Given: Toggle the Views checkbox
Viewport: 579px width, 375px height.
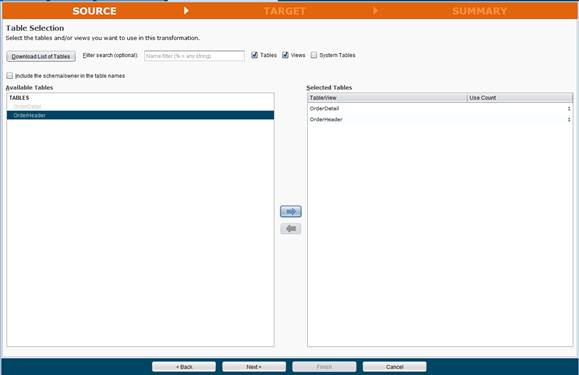Looking at the screenshot, I should point(285,55).
